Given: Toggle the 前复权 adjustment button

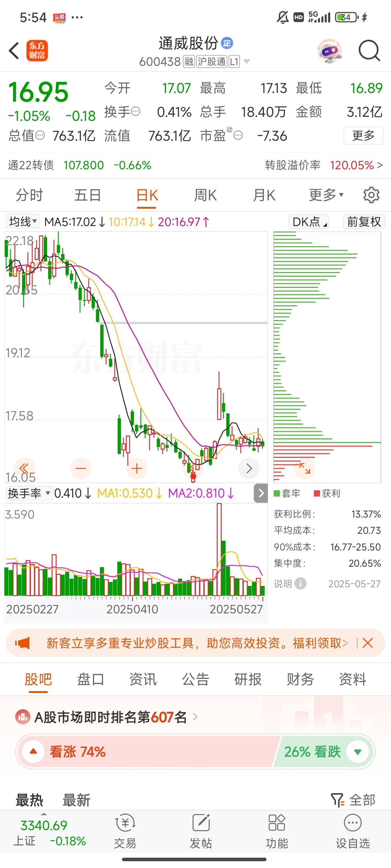Looking at the screenshot, I should [364, 221].
